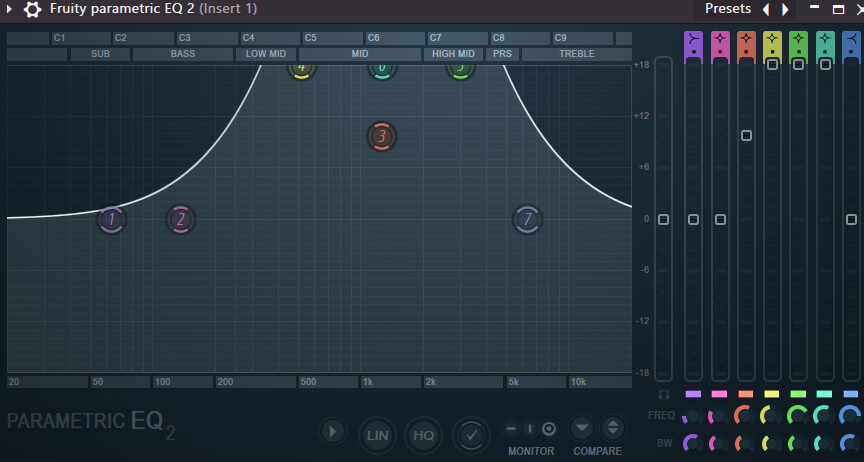The height and width of the screenshot is (462, 864).
Task: Click the main output level slider handle
Action: (x=663, y=219)
